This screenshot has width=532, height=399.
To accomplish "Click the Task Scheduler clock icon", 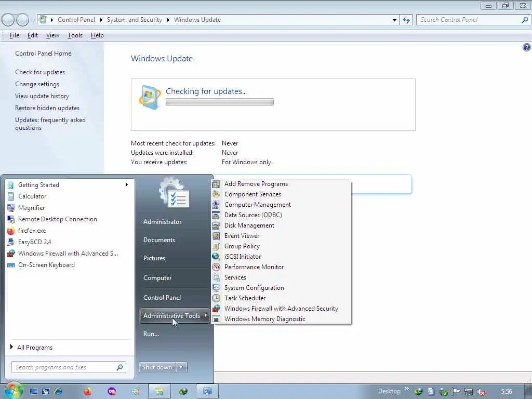I will click(216, 298).
